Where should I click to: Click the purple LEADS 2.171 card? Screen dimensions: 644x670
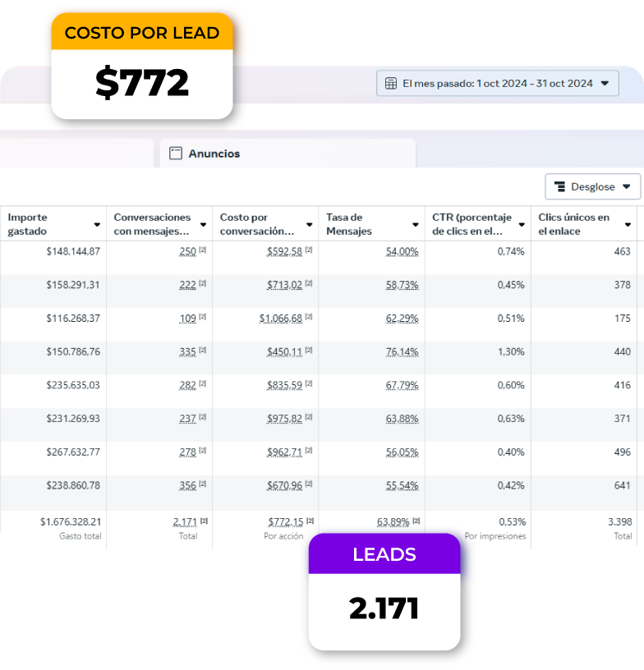(x=384, y=592)
